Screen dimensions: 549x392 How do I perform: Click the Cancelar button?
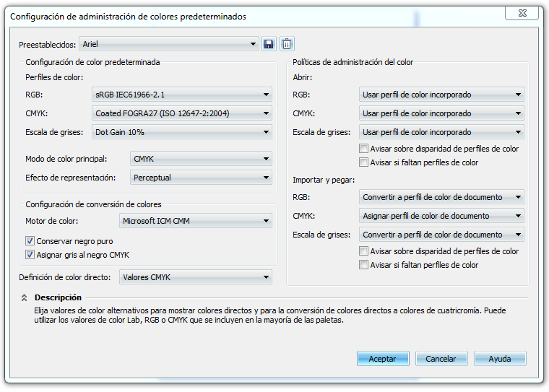click(x=441, y=359)
